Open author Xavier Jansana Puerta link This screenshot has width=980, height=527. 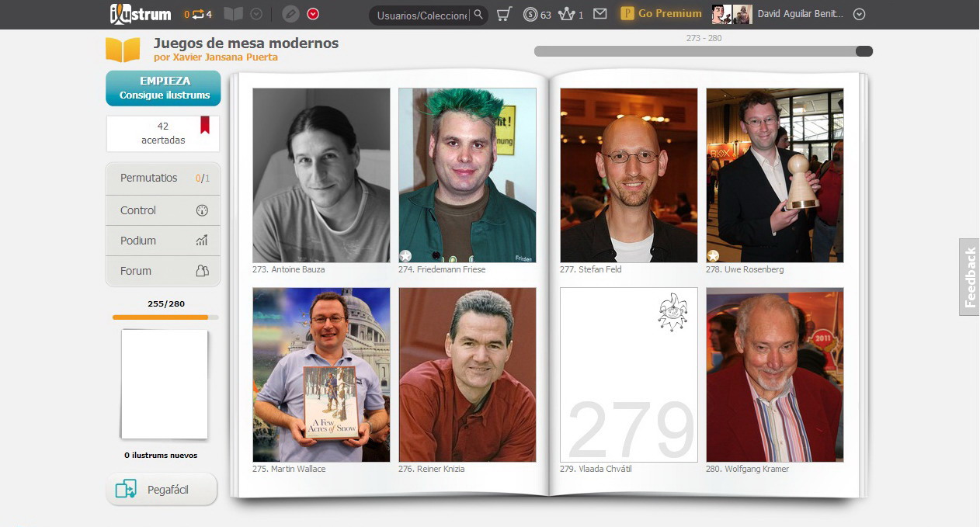pyautogui.click(x=216, y=57)
